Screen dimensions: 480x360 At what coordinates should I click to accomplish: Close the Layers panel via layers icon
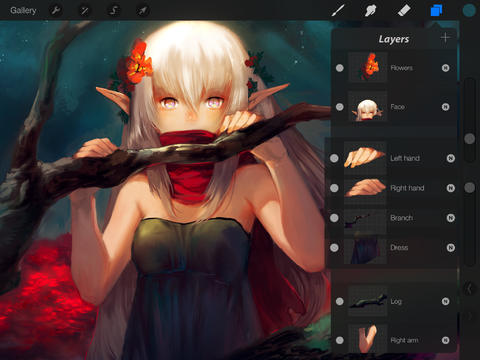click(x=436, y=11)
